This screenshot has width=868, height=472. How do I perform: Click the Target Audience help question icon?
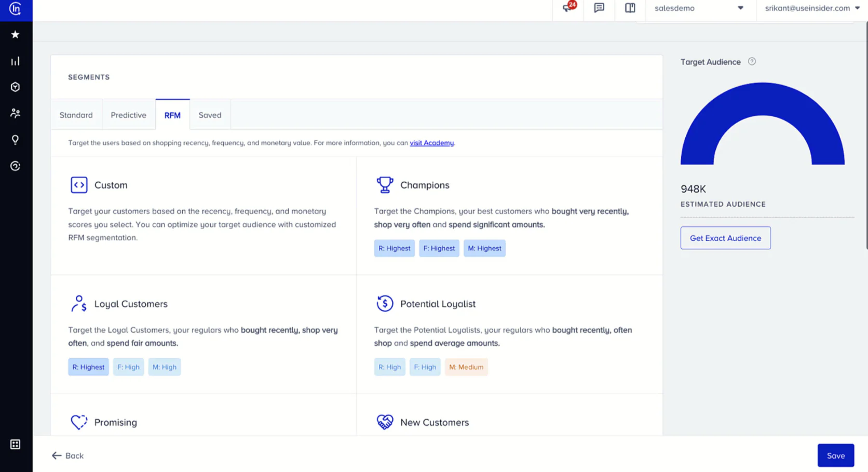point(752,62)
